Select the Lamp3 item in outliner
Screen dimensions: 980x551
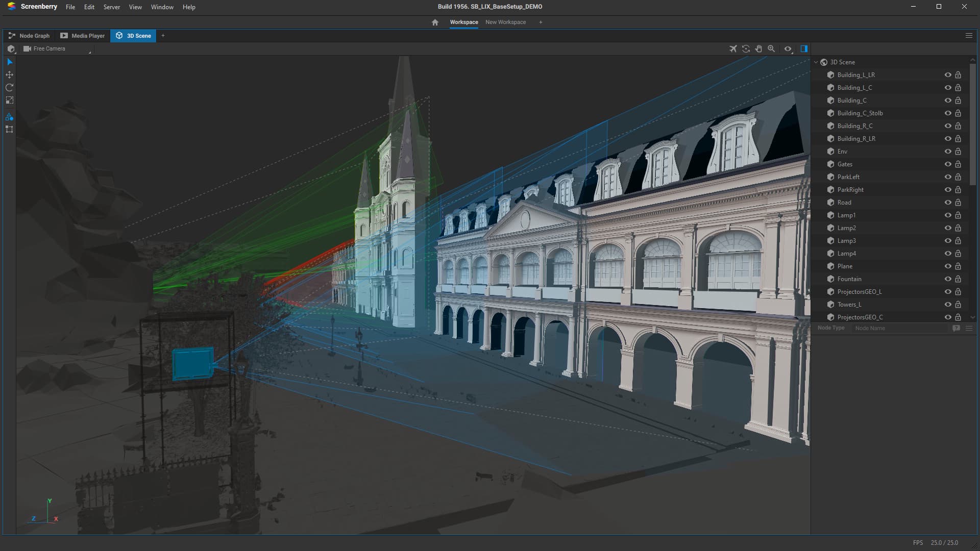[846, 241]
